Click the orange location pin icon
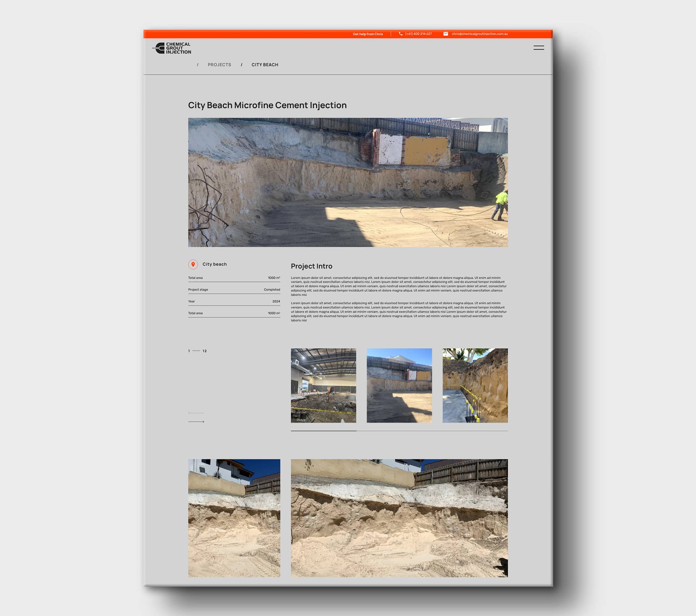The height and width of the screenshot is (616, 696). [x=193, y=264]
